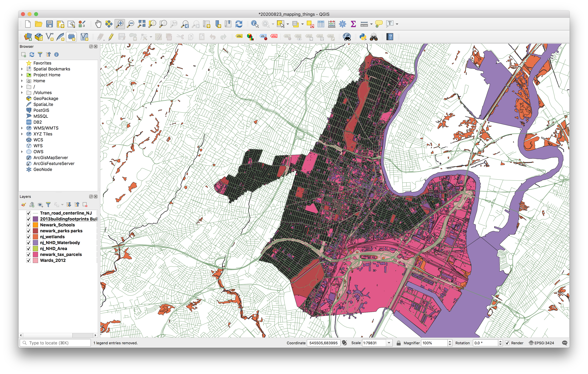Viewport: 588px width, 374px height.
Task: Expand the XYZ Tiles tree node
Action: pyautogui.click(x=22, y=134)
